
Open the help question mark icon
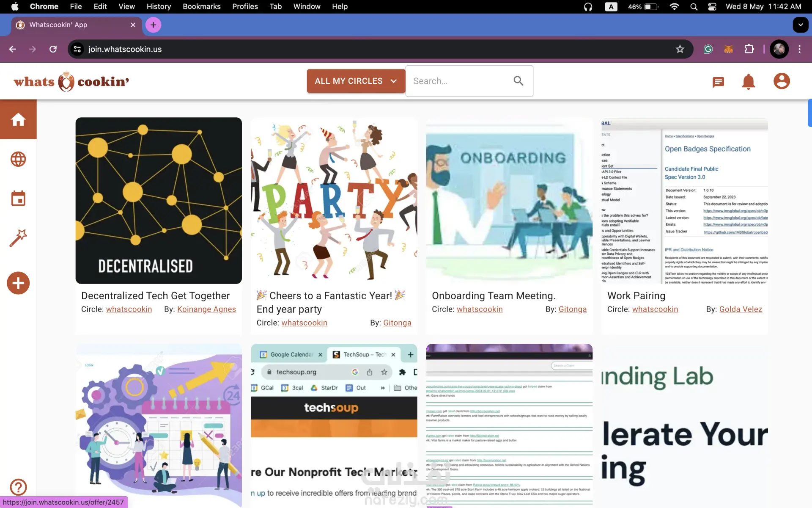[18, 487]
